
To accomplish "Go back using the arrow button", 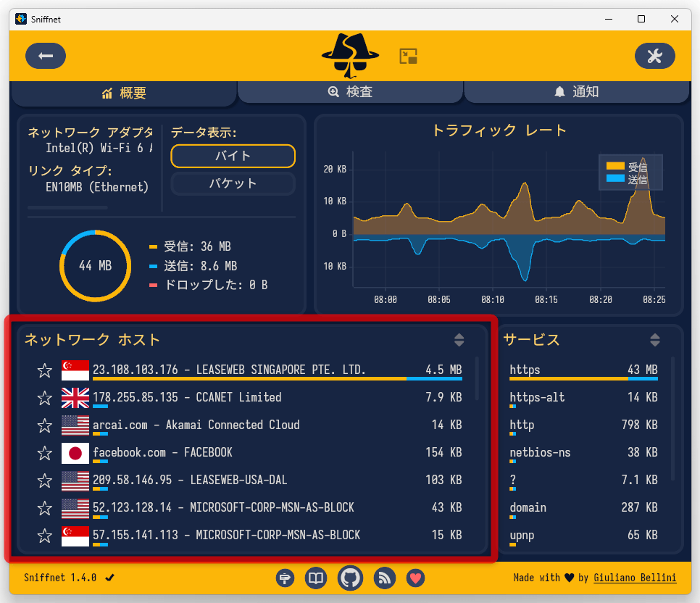I will click(46, 56).
